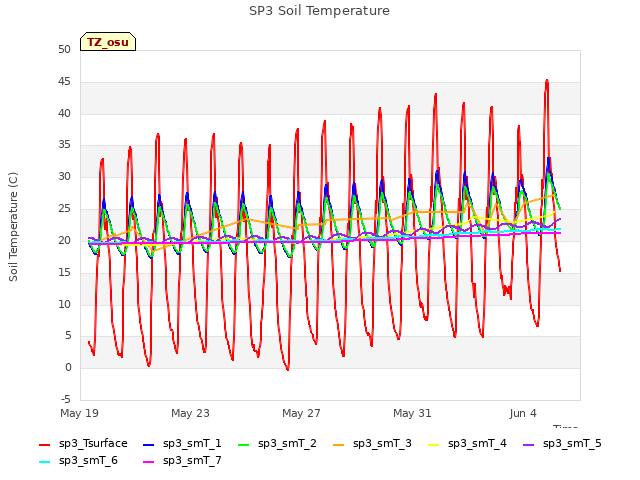Click the 15 y-axis tick label
Image resolution: width=640 pixels, height=480 pixels.
pyautogui.click(x=64, y=272)
